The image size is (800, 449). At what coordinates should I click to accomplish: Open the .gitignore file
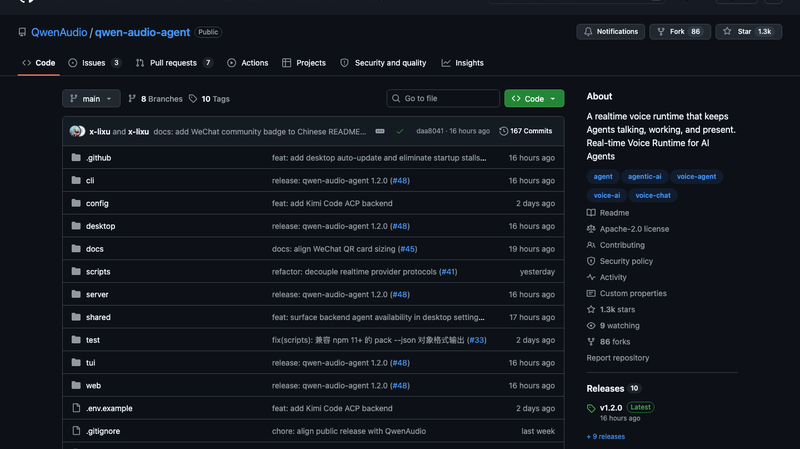point(103,431)
